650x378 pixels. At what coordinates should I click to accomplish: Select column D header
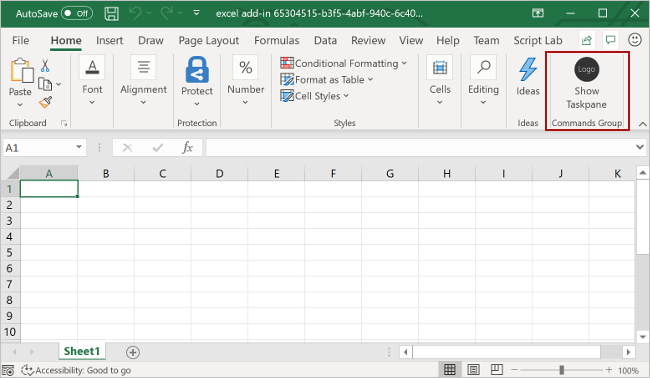click(219, 173)
